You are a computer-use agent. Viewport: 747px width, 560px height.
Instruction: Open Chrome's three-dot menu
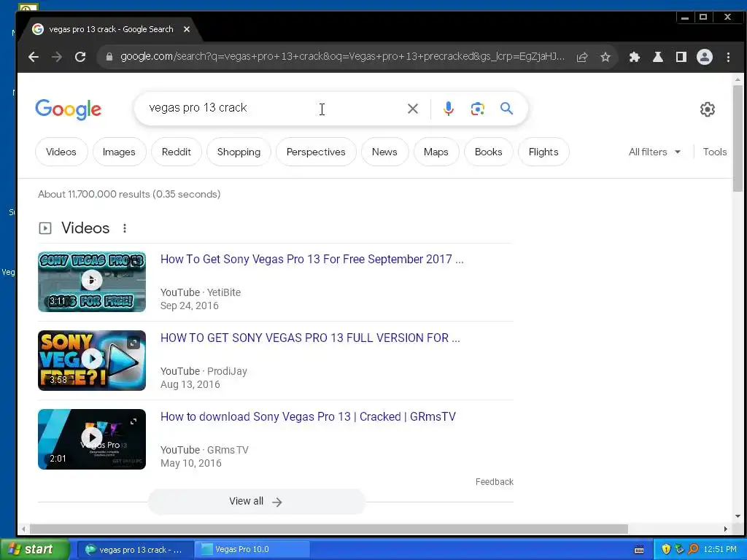click(x=729, y=57)
